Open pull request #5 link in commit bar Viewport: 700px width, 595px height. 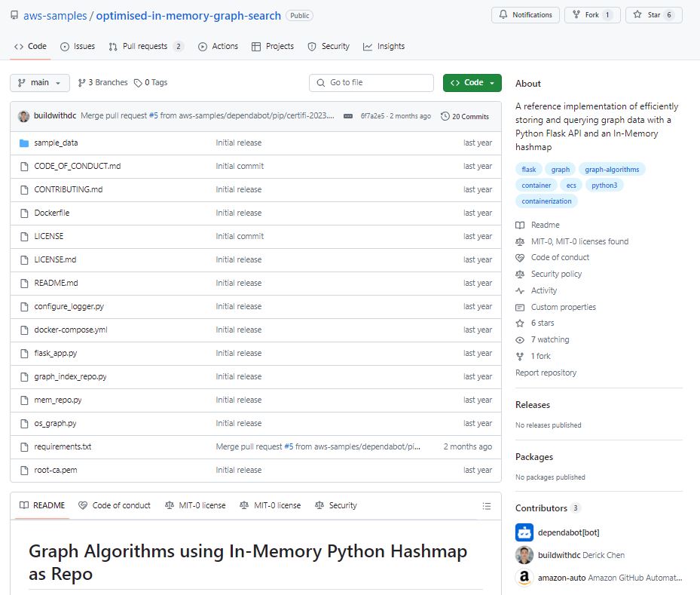click(x=153, y=115)
